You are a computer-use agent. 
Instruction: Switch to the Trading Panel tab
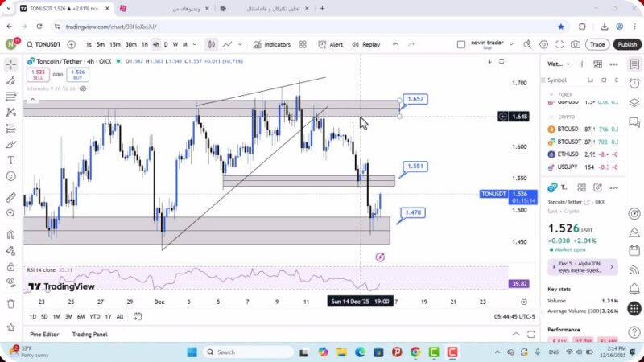[x=89, y=335]
